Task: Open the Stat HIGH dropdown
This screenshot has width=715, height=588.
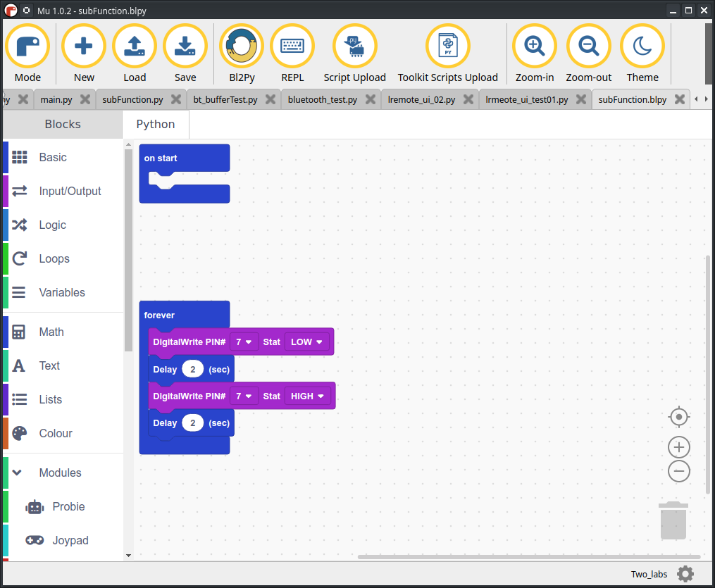Action: click(307, 396)
